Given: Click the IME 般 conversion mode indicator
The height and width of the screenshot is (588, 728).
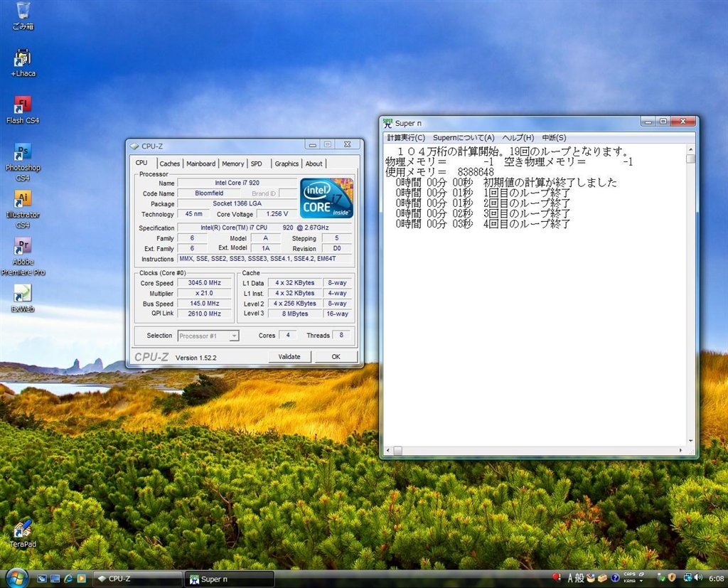Looking at the screenshot, I should pyautogui.click(x=579, y=578).
